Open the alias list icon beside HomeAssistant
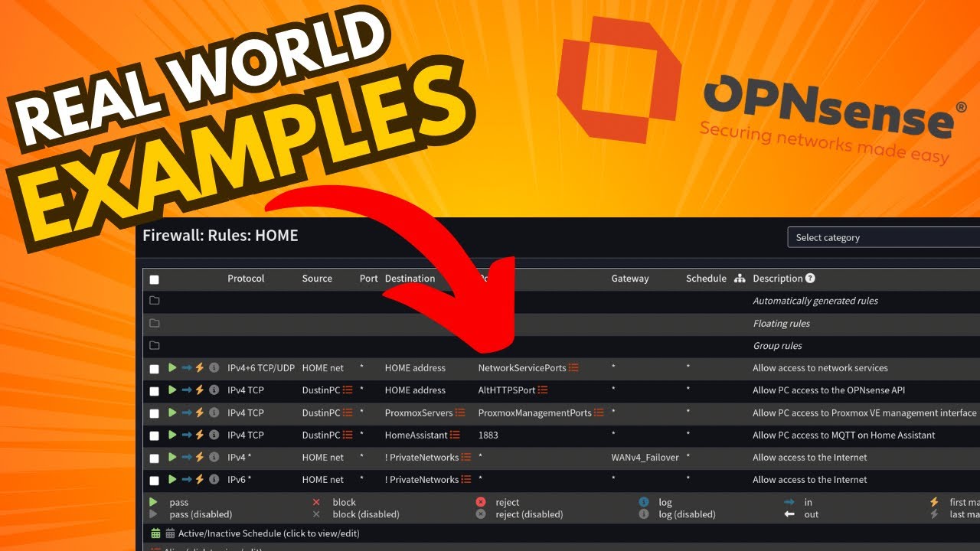The height and width of the screenshot is (551, 980). click(455, 435)
